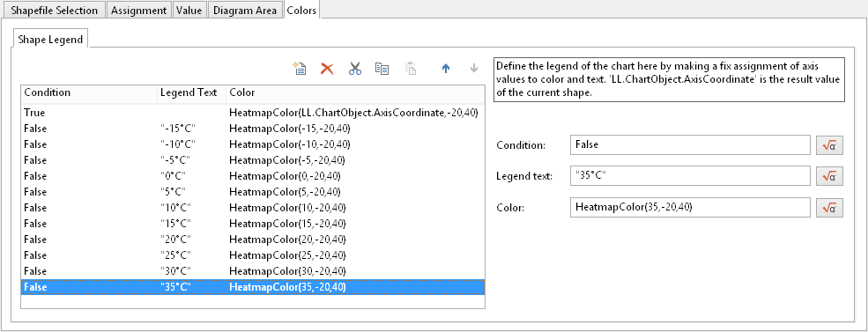This screenshot has width=868, height=332.
Task: Open the Assignment tab
Action: (x=139, y=10)
